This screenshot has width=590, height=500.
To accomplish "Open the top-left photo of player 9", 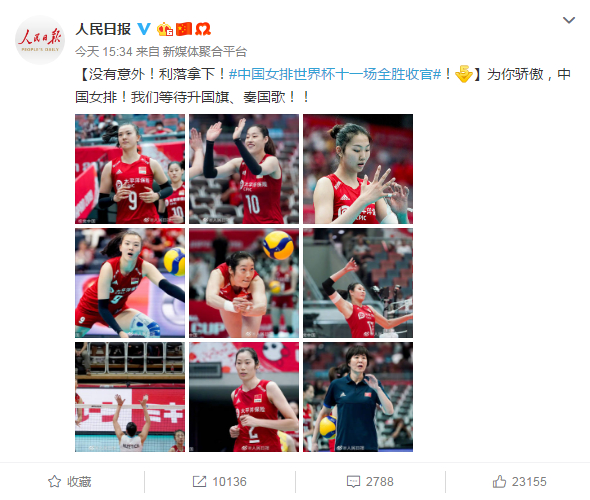I will (x=130, y=169).
